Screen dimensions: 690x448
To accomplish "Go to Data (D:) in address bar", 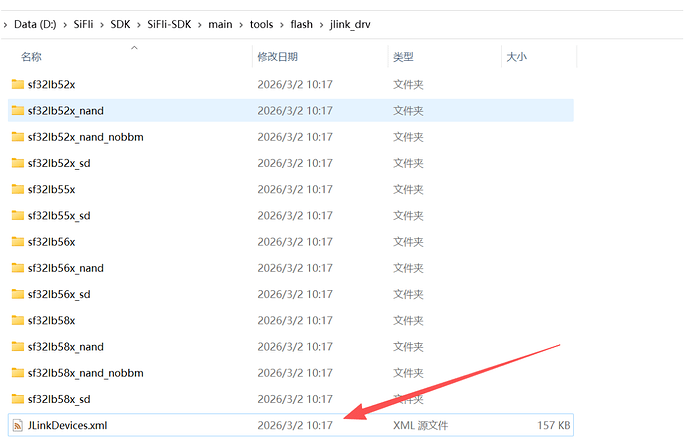I will coord(35,24).
